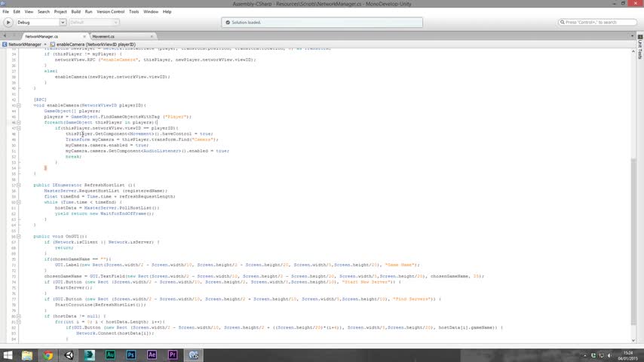Open the Windows Start button

8,355
